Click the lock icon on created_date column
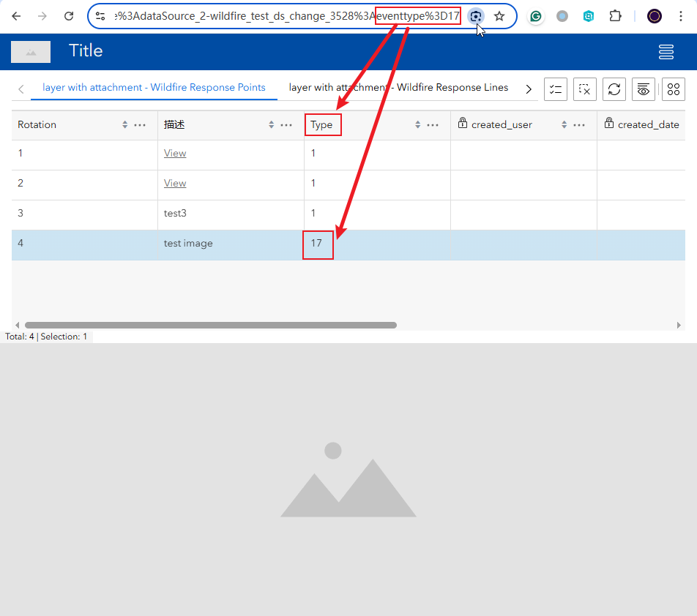Viewport: 697px width, 616px height. [609, 124]
